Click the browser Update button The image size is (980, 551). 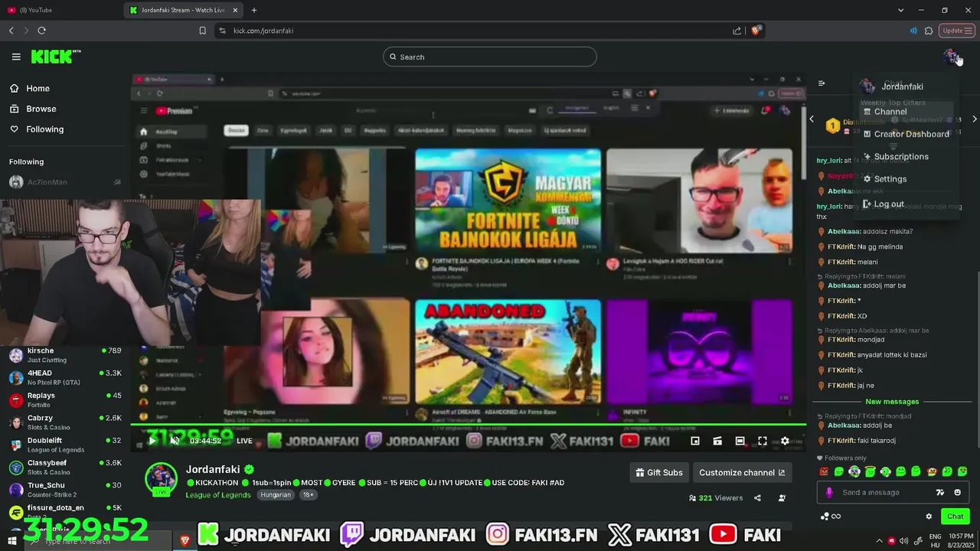pos(958,31)
